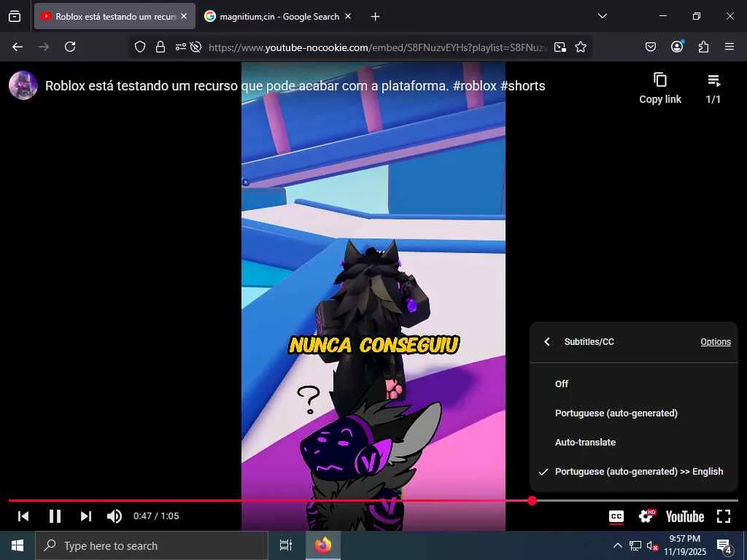Go back from Subtitles/CC menu
Screen dimensions: 747x560
coord(547,341)
